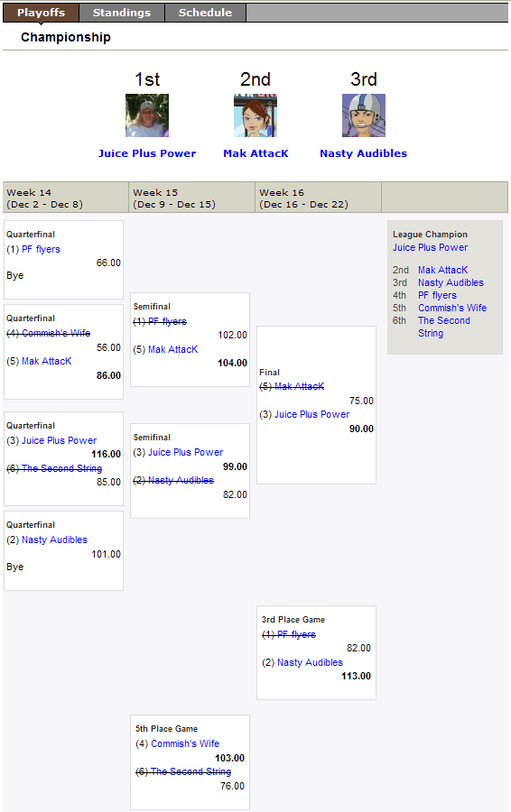Screen dimensions: 511x812
Task: Click Nasty Audibles in 3rd Place Game
Action: tap(310, 662)
